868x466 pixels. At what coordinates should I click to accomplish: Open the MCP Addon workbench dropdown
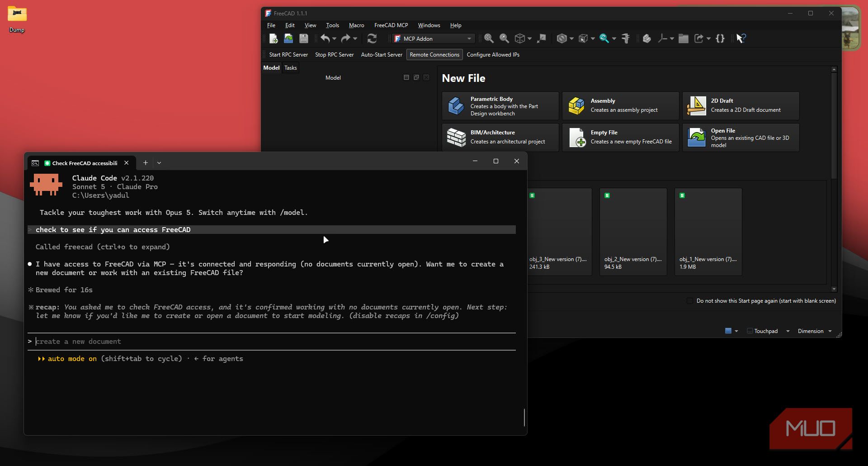click(434, 38)
